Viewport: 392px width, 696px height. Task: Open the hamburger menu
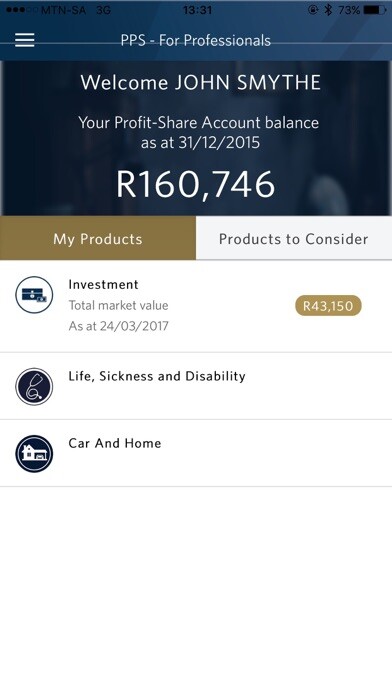24,40
